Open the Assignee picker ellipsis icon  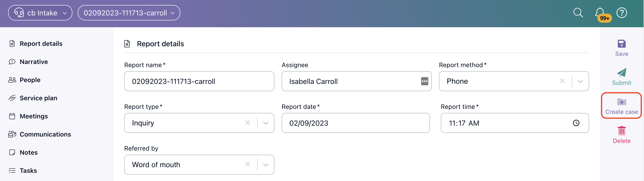click(x=424, y=81)
